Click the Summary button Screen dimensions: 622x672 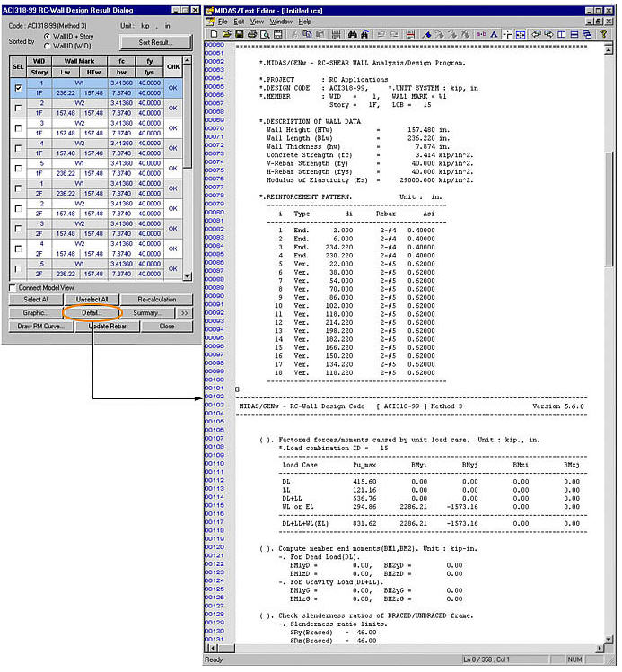[x=147, y=313]
